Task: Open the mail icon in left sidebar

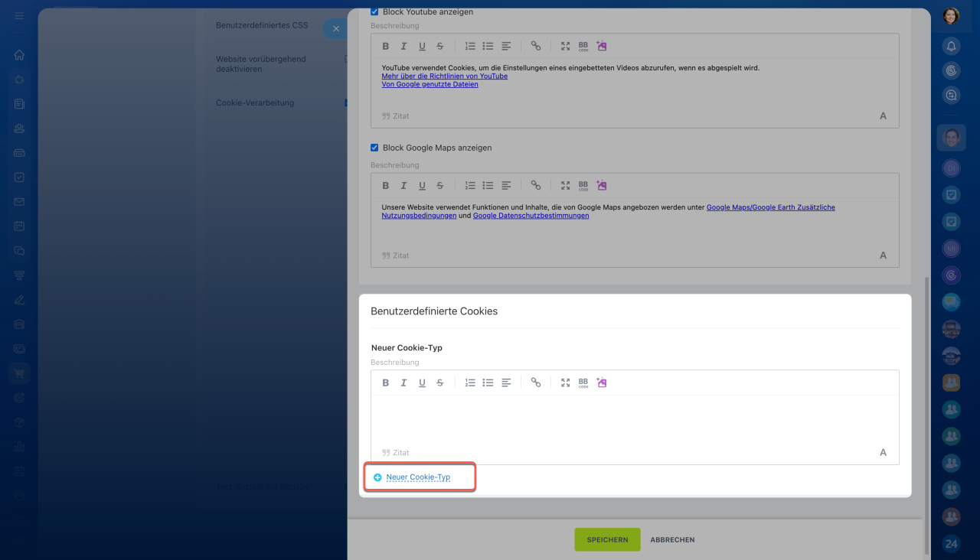Action: 19,202
